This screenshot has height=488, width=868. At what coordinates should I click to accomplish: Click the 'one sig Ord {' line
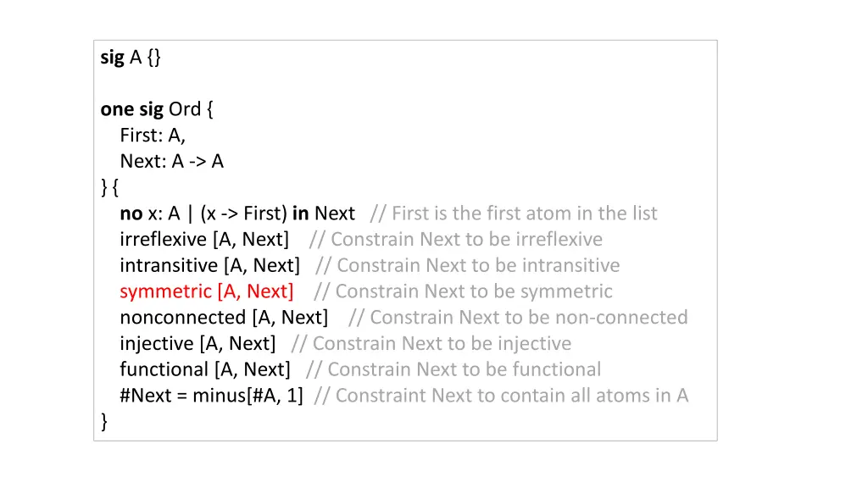(x=157, y=109)
